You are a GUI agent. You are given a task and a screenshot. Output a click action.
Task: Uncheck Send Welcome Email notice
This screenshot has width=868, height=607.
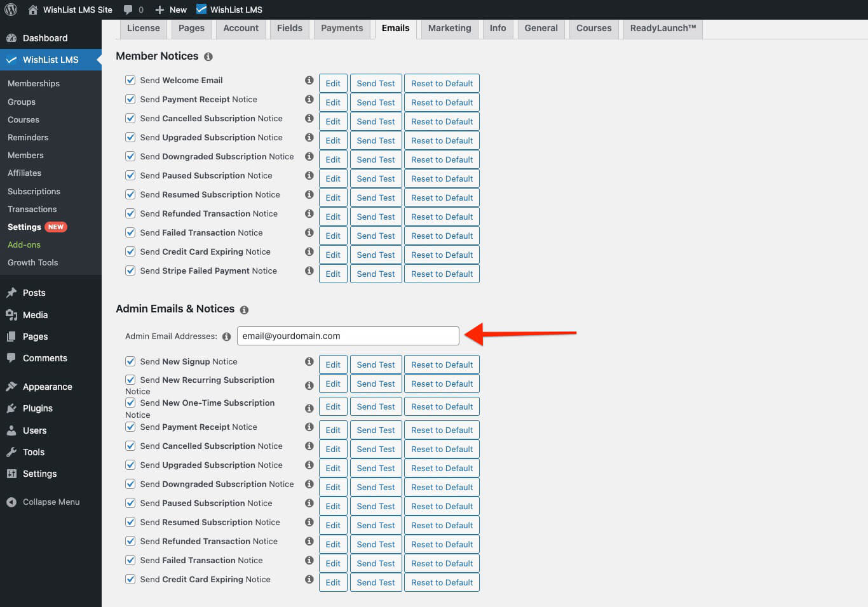(x=130, y=80)
